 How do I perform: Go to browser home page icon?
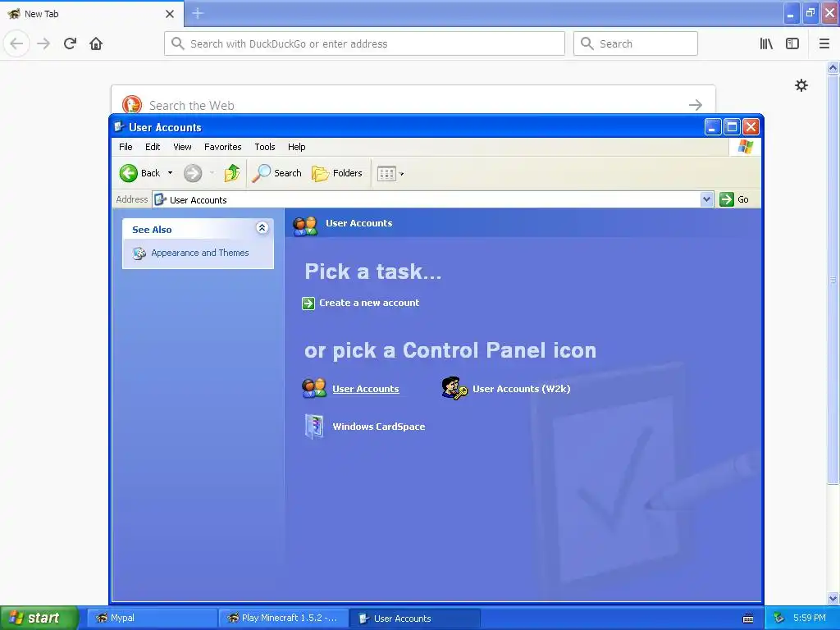pos(96,43)
